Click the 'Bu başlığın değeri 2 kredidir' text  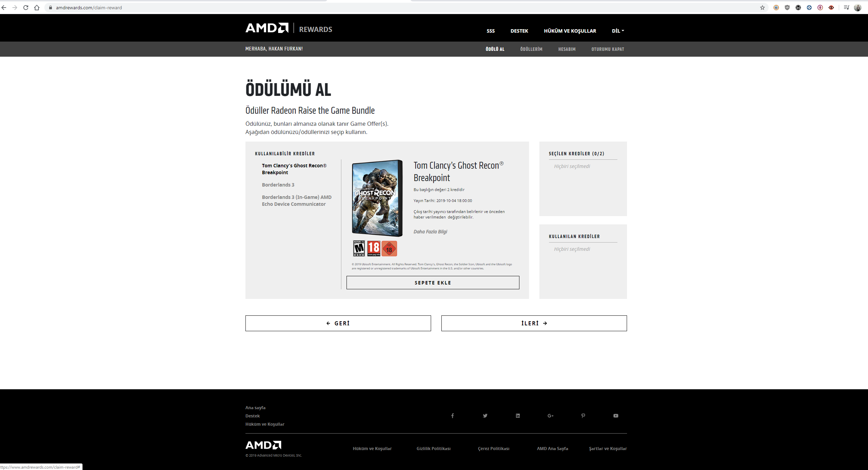(439, 190)
